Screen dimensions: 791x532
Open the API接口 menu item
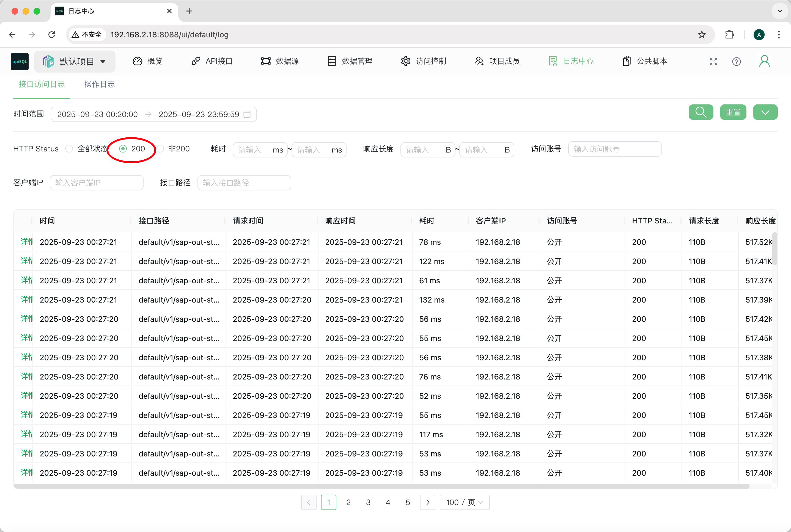(212, 61)
